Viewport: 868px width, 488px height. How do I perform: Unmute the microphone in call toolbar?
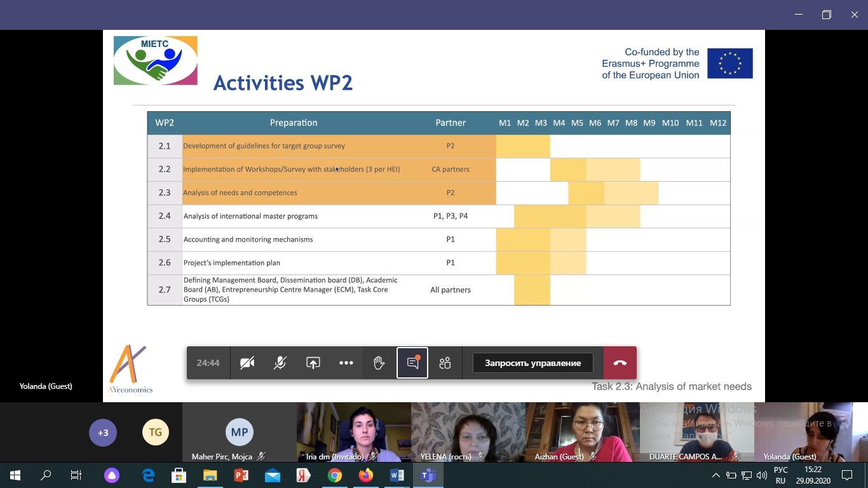[x=280, y=363]
